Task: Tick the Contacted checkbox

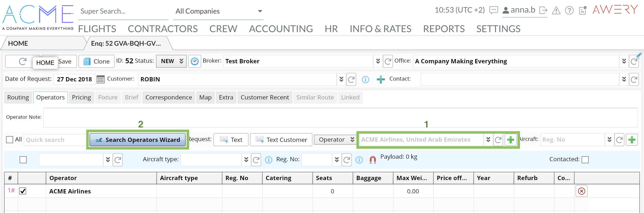Action: click(x=585, y=160)
